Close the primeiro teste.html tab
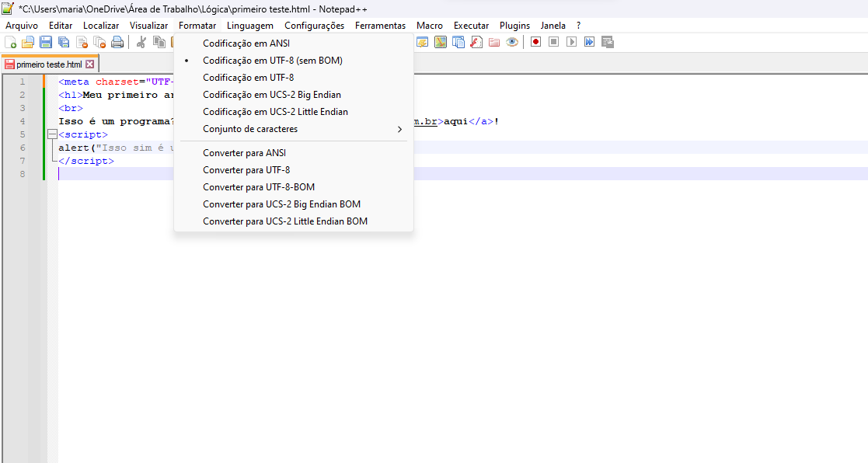Viewport: 868px width, 463px height. click(x=89, y=64)
